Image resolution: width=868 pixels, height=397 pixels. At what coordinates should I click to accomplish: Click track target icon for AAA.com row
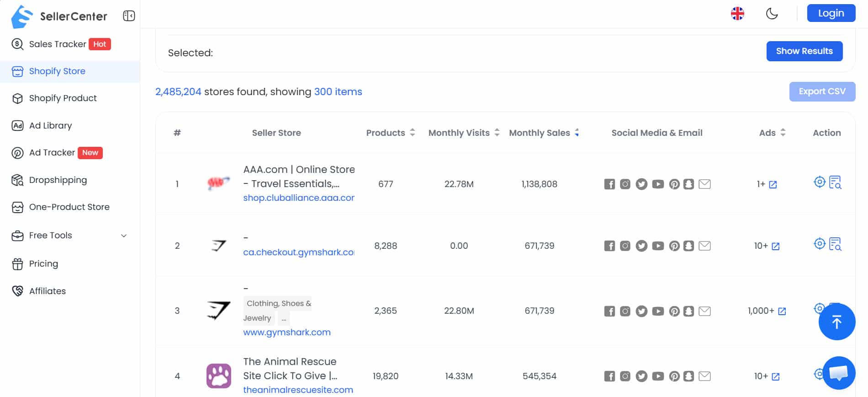click(820, 182)
